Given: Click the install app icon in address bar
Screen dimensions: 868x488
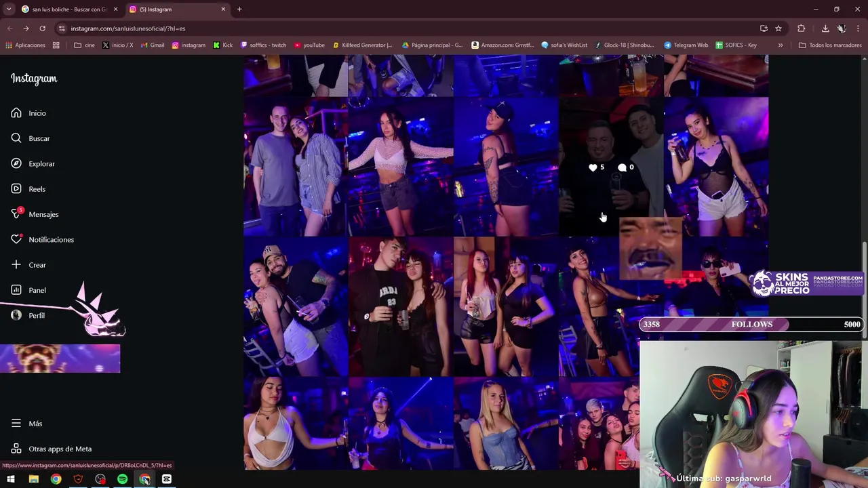Looking at the screenshot, I should (764, 28).
